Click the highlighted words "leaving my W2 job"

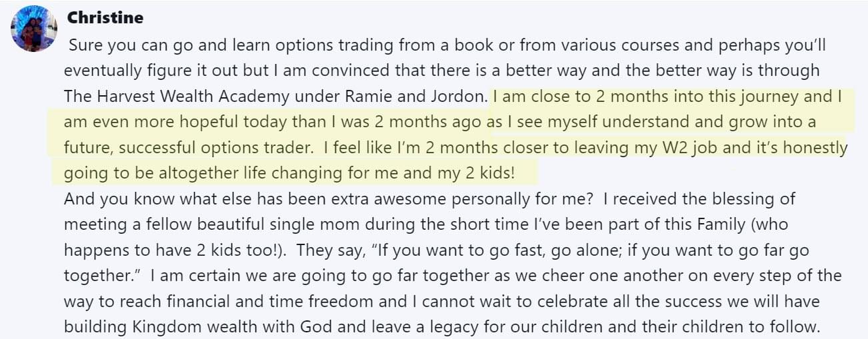[x=650, y=147]
